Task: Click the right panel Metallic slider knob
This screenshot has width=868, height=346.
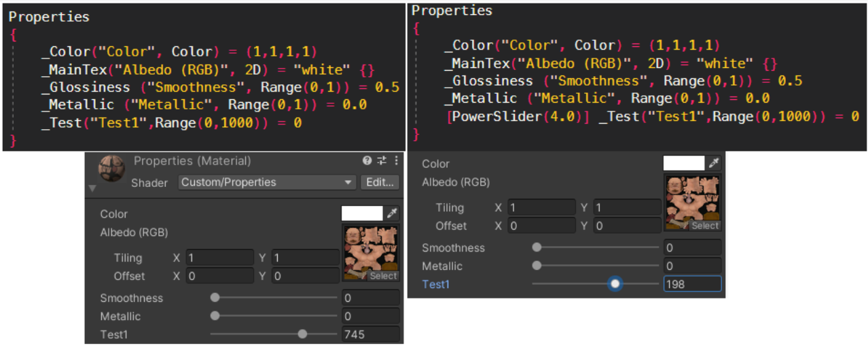Action: pos(537,266)
